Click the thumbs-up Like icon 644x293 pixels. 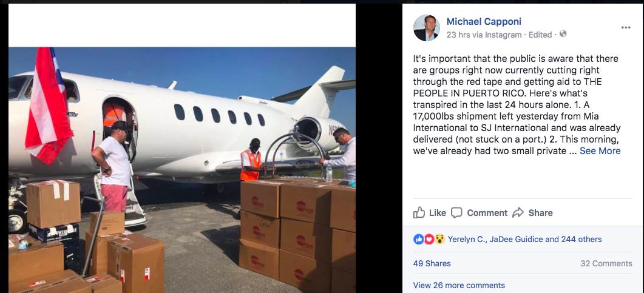[419, 212]
